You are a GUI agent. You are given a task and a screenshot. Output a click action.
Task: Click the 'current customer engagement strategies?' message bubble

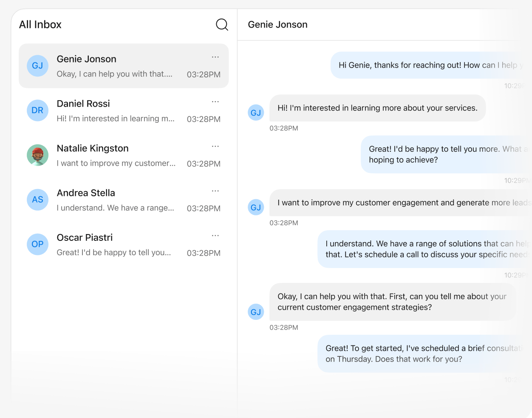[x=393, y=302]
